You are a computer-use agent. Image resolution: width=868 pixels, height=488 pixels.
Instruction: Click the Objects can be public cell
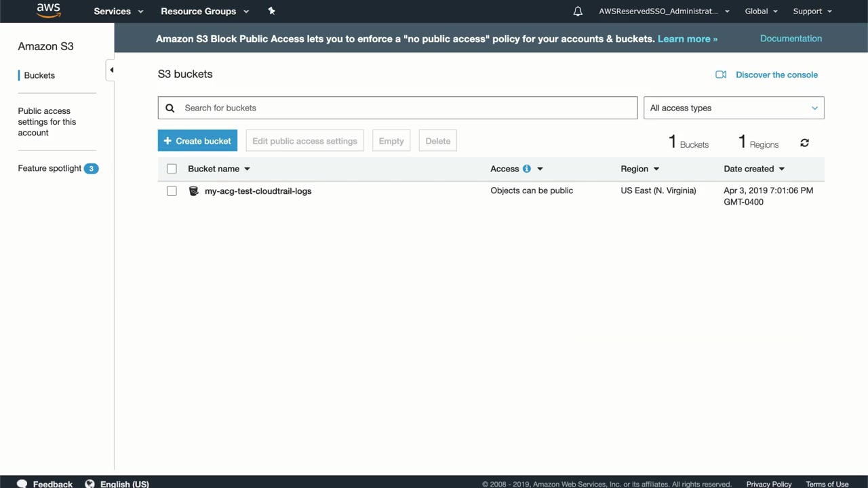click(532, 190)
